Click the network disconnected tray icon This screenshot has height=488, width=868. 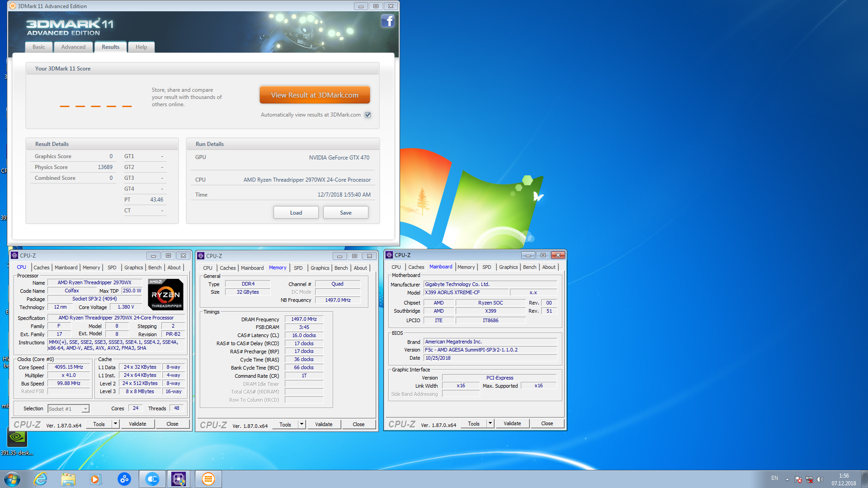pyautogui.click(x=809, y=479)
